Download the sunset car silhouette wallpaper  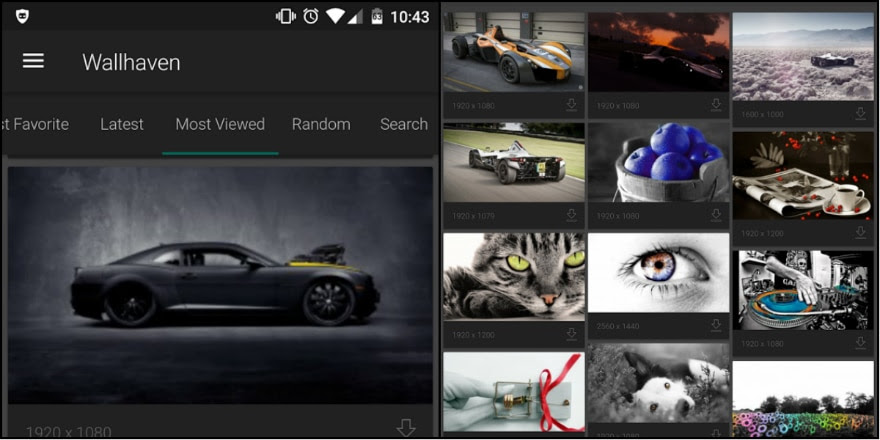[716, 105]
